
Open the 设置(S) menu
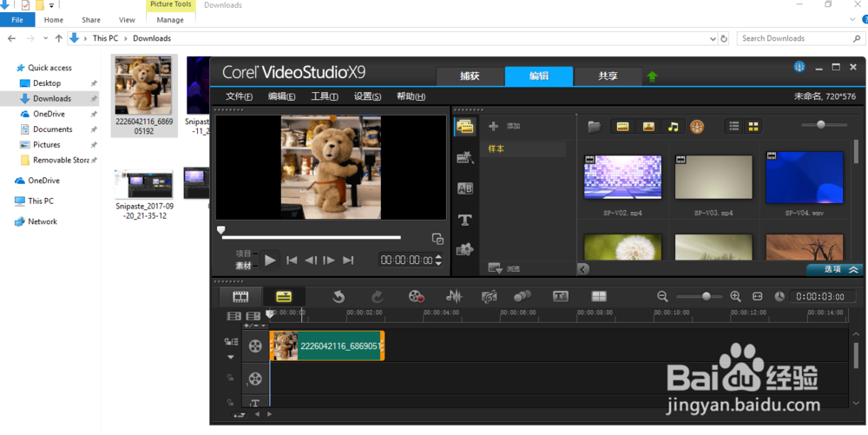[367, 96]
